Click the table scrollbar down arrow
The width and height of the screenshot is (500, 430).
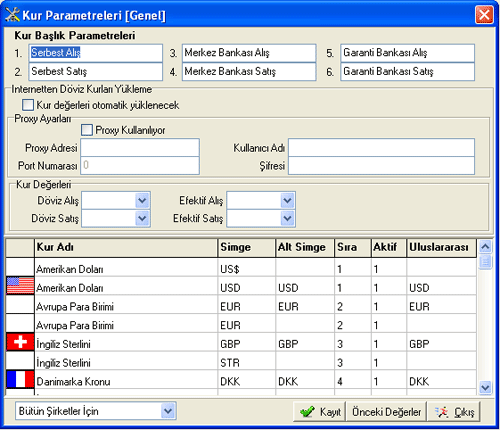tap(485, 387)
